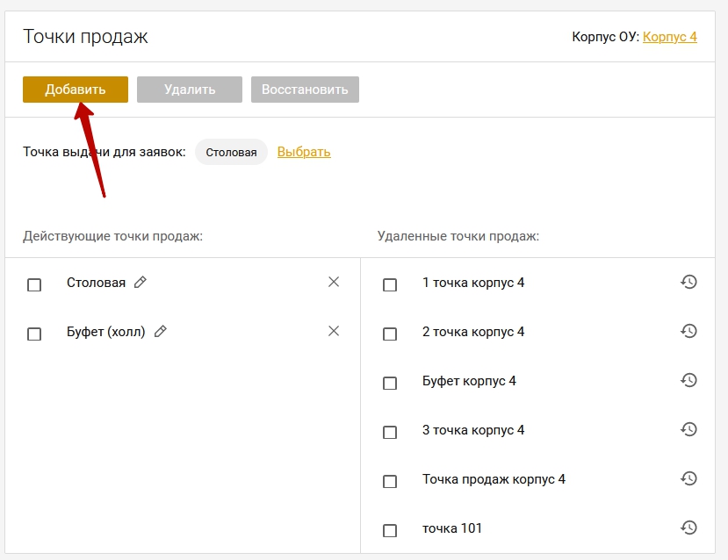728x560 pixels.
Task: Remove Столовая with its X icon
Action: [x=334, y=282]
